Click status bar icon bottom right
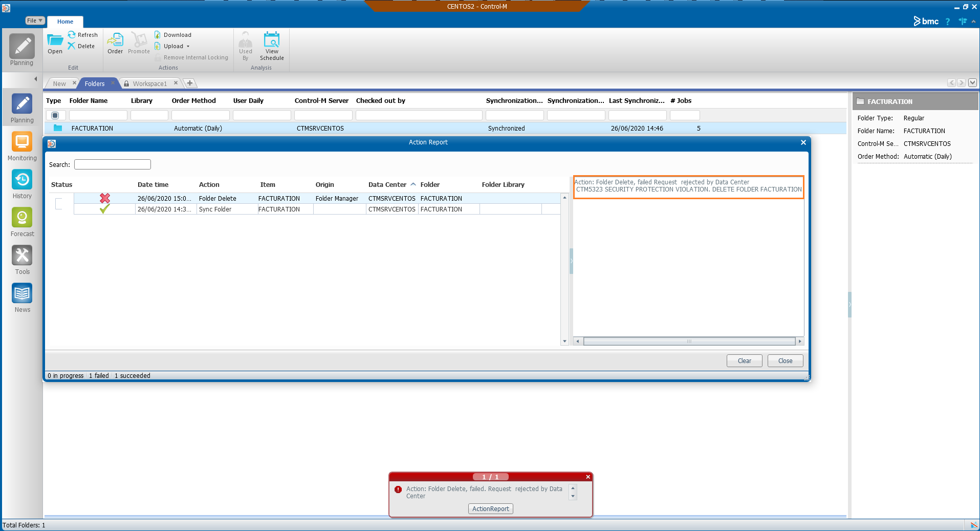 coord(974,525)
